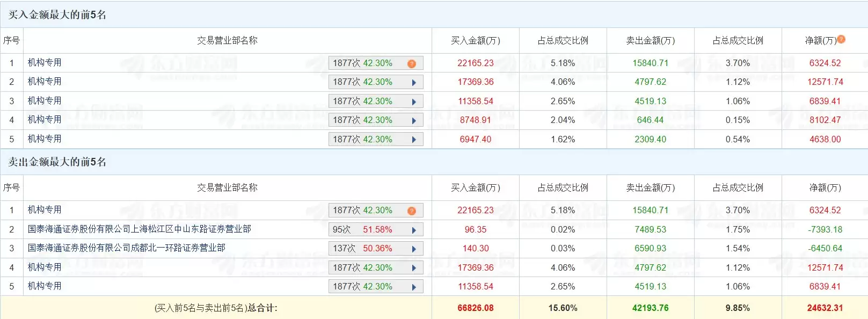Open the 成都北一环路证券营业部 brokerage link
868x319 pixels.
point(126,248)
